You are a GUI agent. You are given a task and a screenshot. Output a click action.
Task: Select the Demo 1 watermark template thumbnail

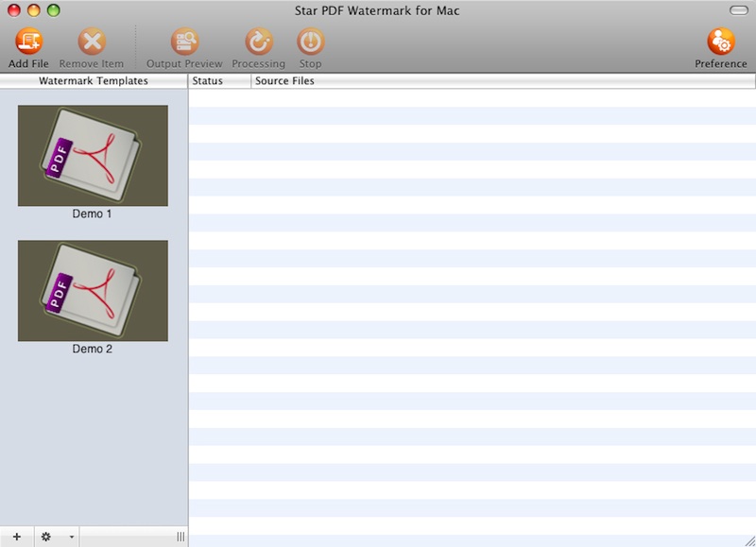[93, 156]
